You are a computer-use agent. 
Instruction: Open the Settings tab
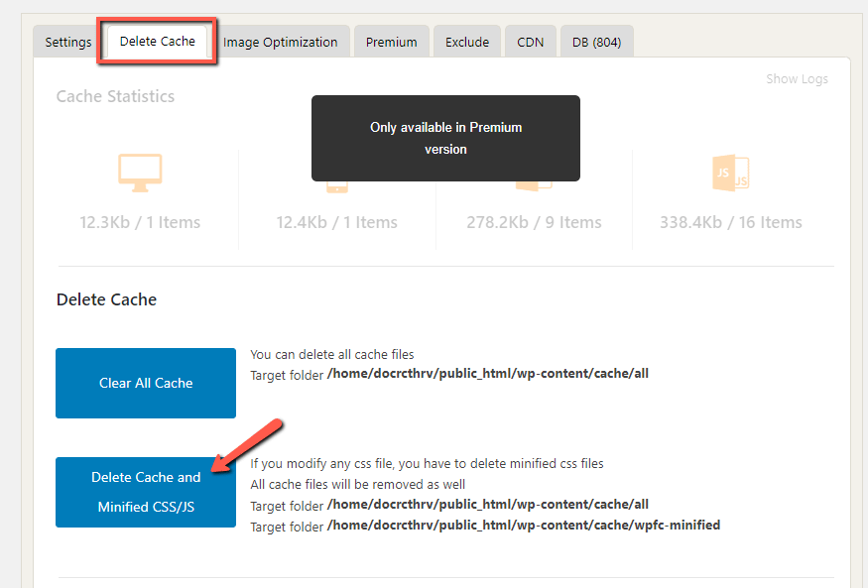67,42
